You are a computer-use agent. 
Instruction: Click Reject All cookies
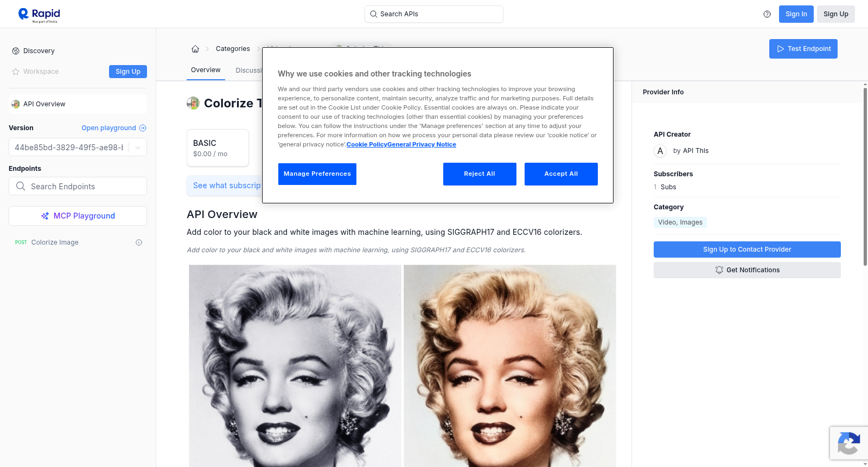(480, 174)
